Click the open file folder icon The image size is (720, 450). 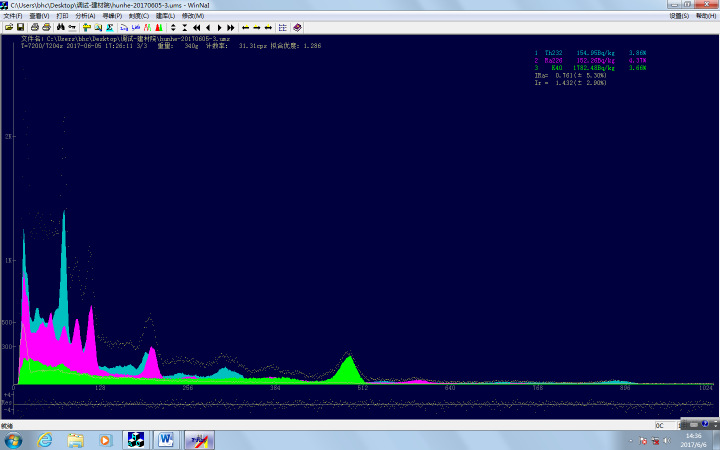[x=9, y=27]
